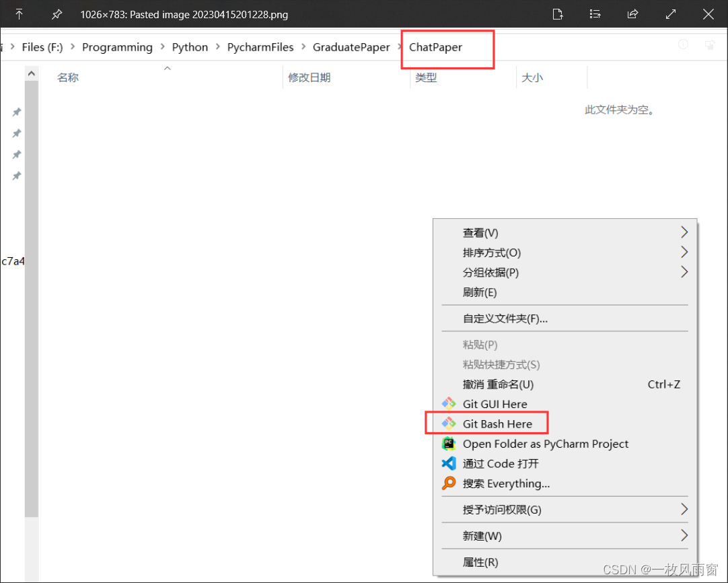Click the PyCharm icon in the context menu
Viewport: 728px width, 583px height.
click(x=448, y=443)
